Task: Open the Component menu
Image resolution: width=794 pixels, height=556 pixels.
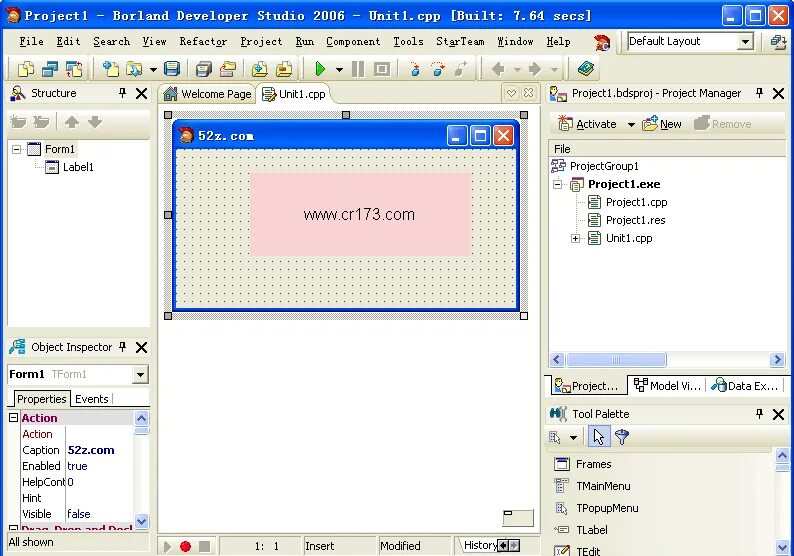Action: (353, 42)
